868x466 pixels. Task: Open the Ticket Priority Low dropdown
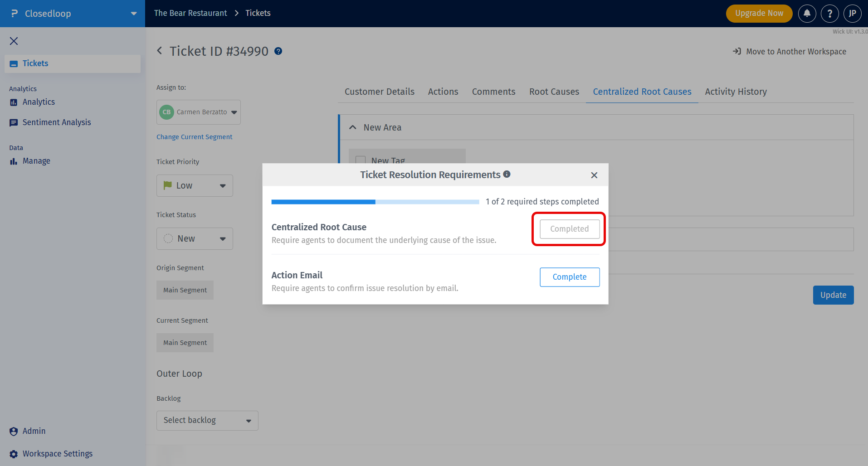pos(195,186)
